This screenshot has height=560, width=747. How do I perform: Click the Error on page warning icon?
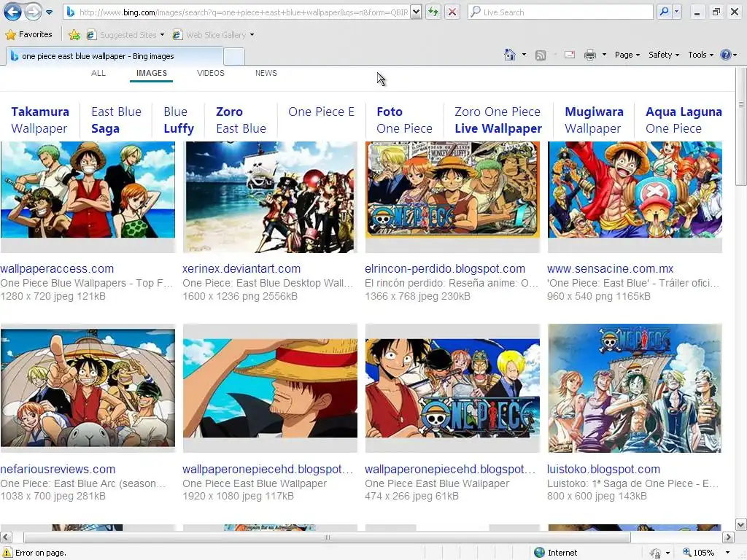pyautogui.click(x=7, y=553)
